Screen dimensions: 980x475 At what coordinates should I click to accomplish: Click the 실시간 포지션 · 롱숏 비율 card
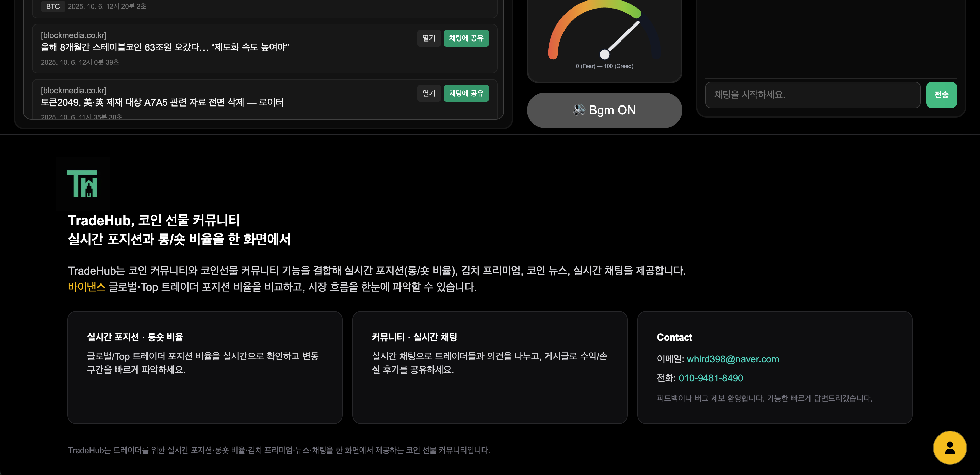[205, 367]
